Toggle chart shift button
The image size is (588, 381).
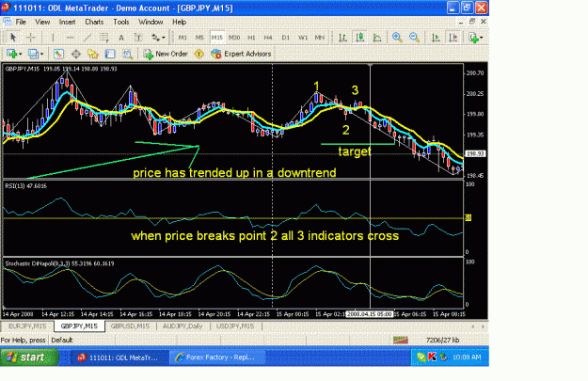[x=453, y=38]
